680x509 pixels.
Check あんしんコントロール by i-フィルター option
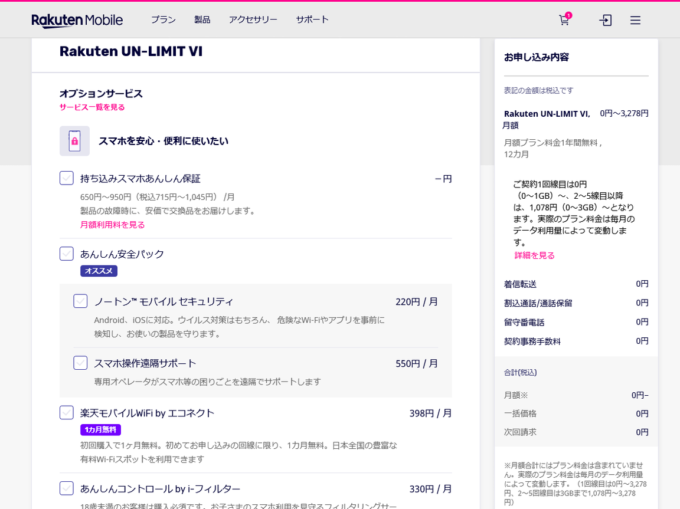point(66,488)
